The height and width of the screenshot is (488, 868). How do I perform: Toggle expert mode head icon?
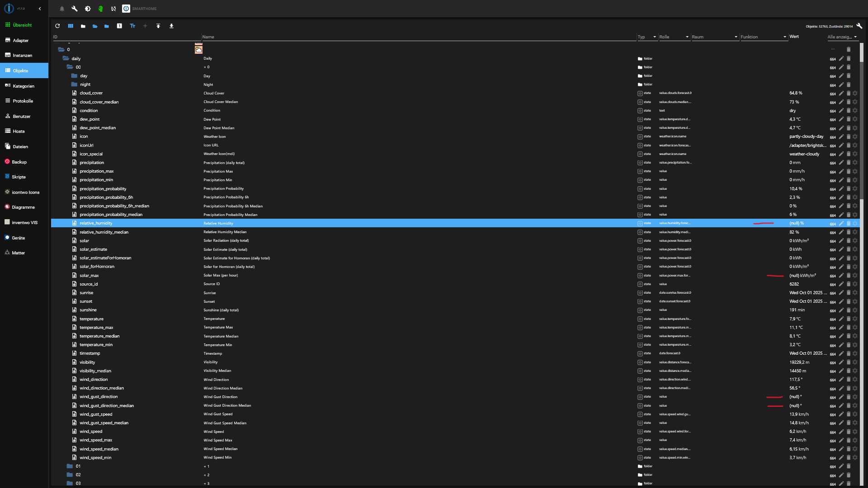pyautogui.click(x=101, y=9)
